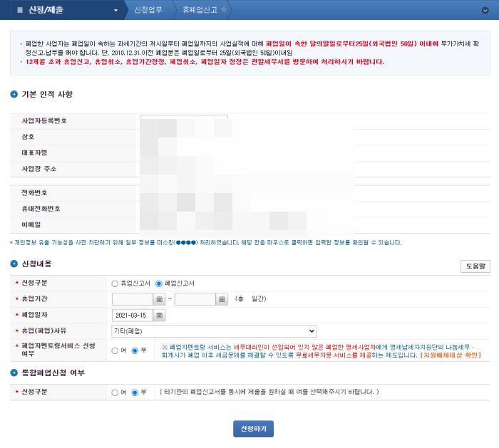This screenshot has height=448, width=499.
Task: Open the 신청업무 breadcrumb tab
Action: click(x=148, y=10)
